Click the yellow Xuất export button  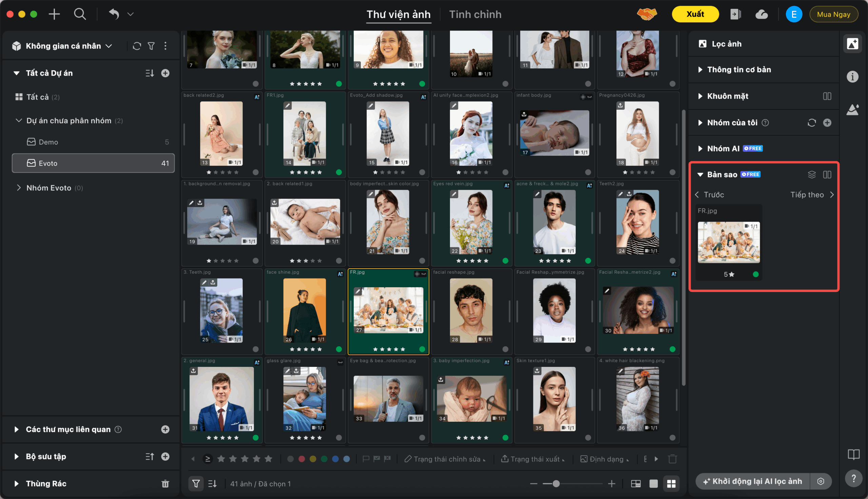[x=695, y=14]
